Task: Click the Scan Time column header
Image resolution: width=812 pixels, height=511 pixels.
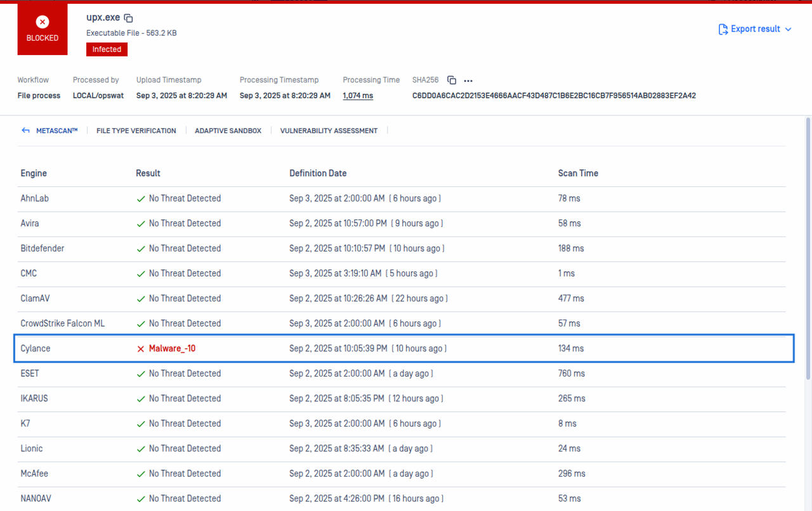Action: 578,173
